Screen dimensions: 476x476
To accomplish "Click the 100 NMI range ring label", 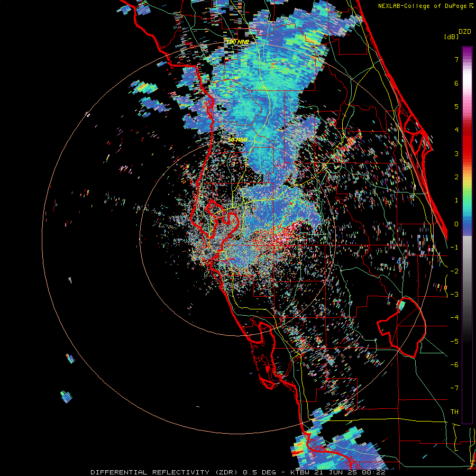I will point(237,42).
